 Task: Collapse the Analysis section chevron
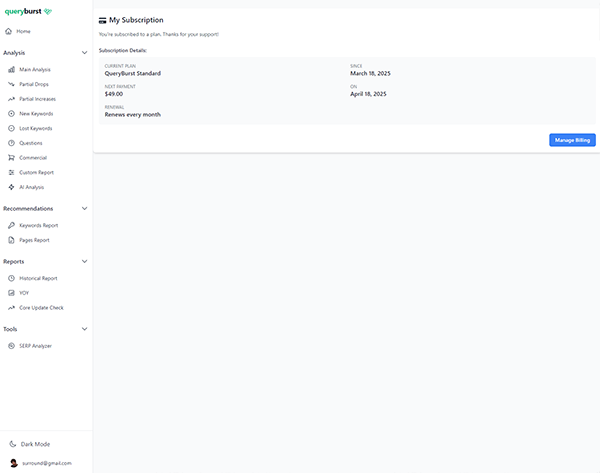[x=85, y=53]
